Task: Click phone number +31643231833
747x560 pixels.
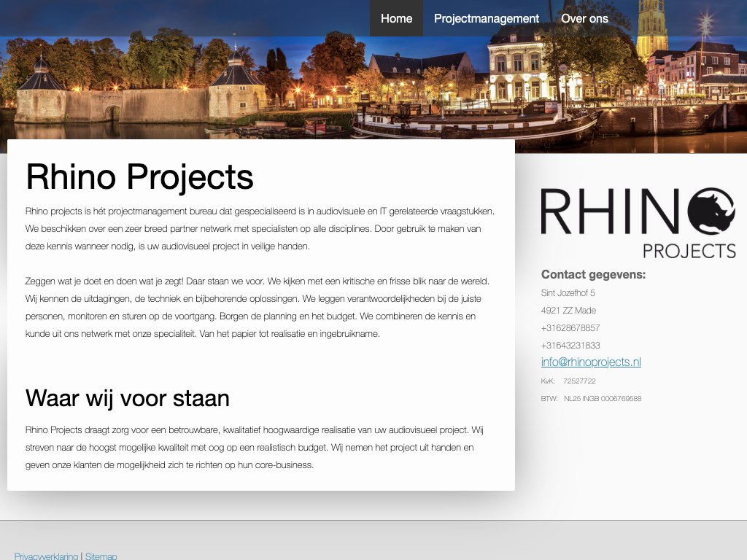Action: [570, 346]
